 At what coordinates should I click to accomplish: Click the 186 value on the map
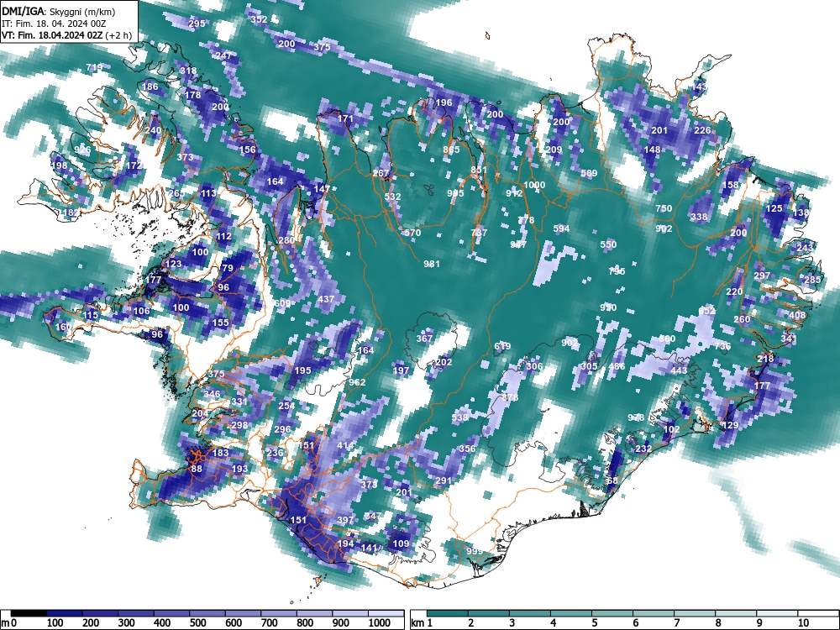coord(150,87)
